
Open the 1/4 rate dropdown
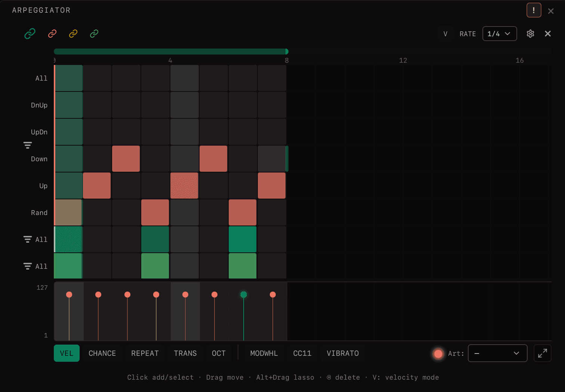point(500,34)
